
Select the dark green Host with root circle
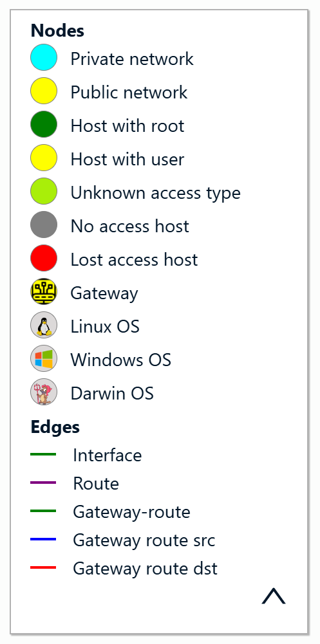point(44,124)
